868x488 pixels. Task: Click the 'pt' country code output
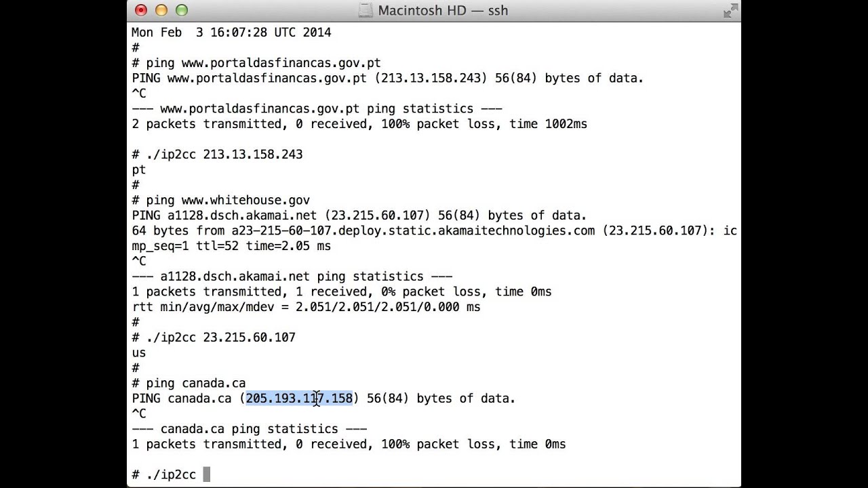pos(139,170)
